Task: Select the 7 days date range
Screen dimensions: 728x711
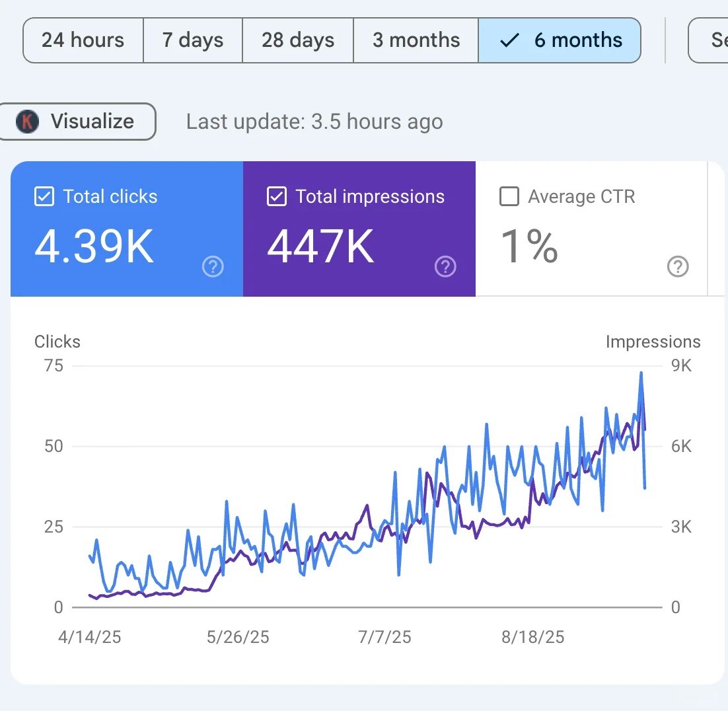Action: pos(193,40)
